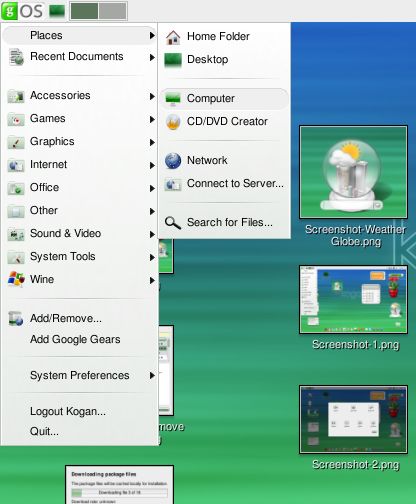Click the Search for Files magnifier icon
This screenshot has width=416, height=504.
173,223
